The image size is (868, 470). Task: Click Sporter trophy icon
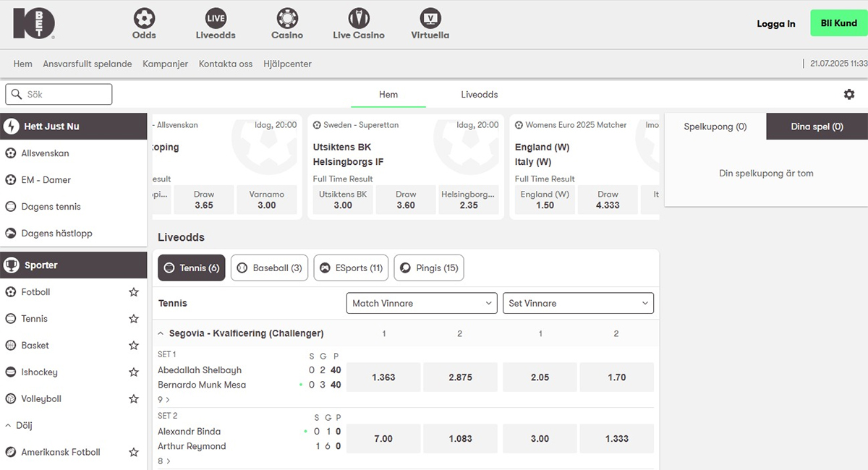[12, 265]
